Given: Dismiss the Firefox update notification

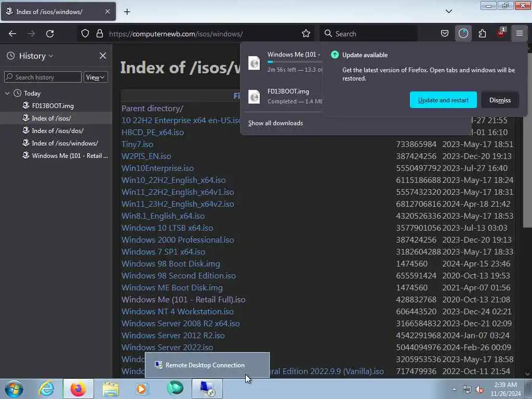Looking at the screenshot, I should click(500, 100).
